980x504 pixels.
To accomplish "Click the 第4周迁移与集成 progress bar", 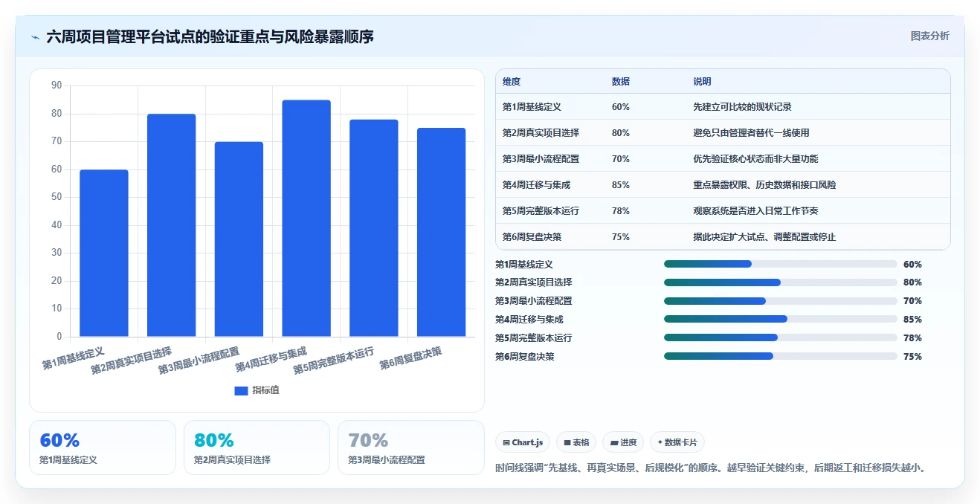I will tap(780, 319).
